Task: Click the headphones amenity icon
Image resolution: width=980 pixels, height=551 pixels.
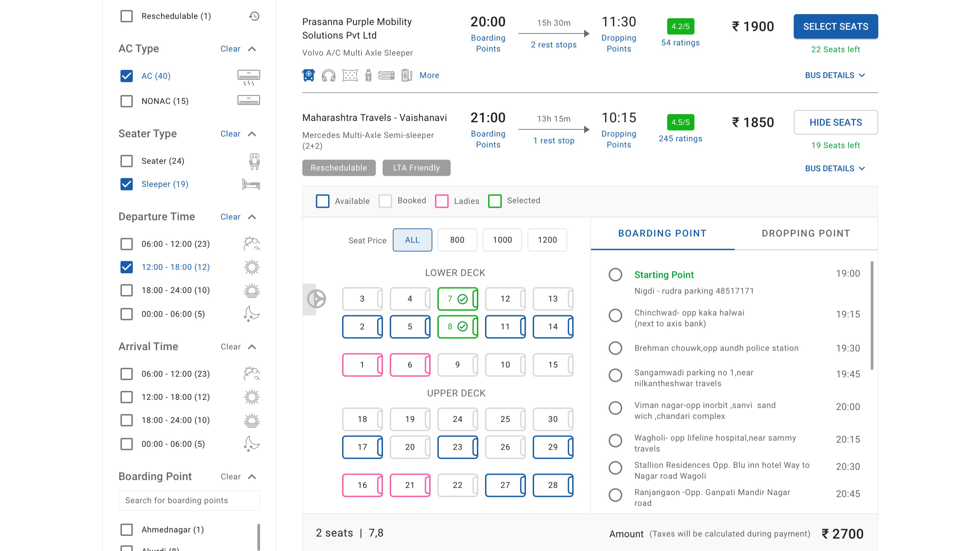Action: coord(329,76)
